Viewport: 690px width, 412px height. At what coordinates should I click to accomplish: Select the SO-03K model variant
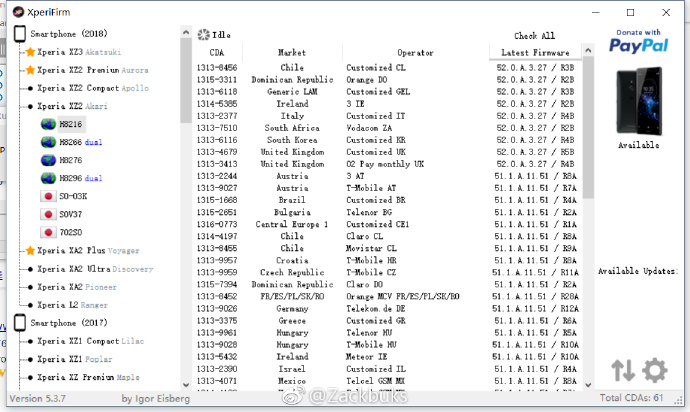point(73,196)
